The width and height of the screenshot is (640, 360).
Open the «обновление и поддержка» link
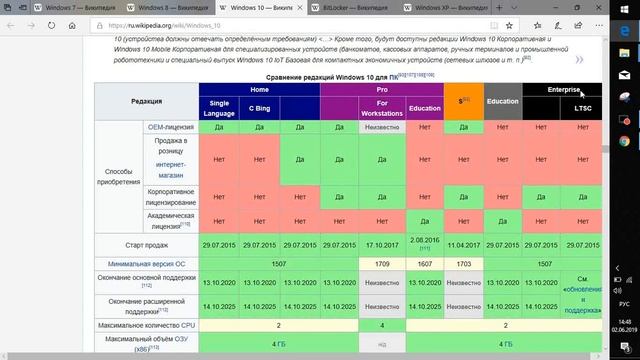click(582, 300)
